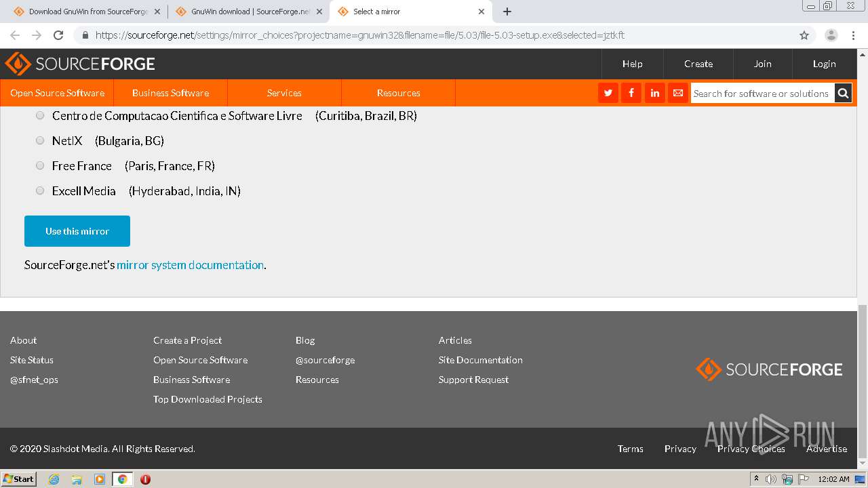Close the 'Select a mirror' tab
Viewport: 868px width, 488px height.
[481, 12]
